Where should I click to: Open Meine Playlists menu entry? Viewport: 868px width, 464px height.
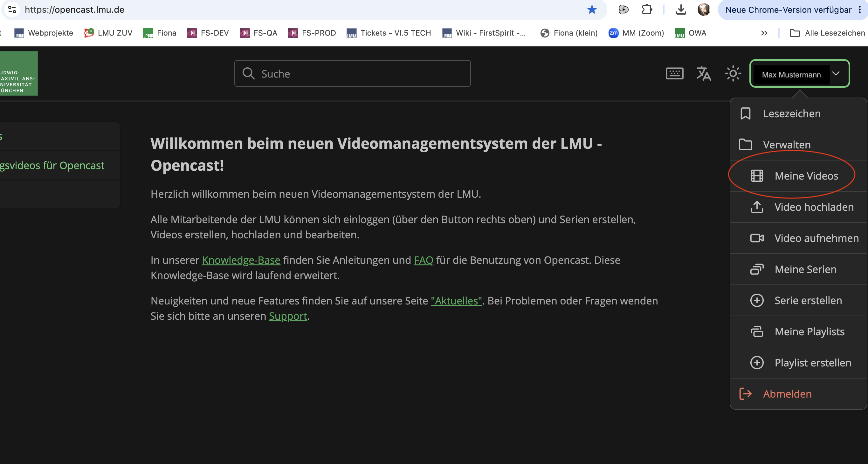click(x=798, y=331)
